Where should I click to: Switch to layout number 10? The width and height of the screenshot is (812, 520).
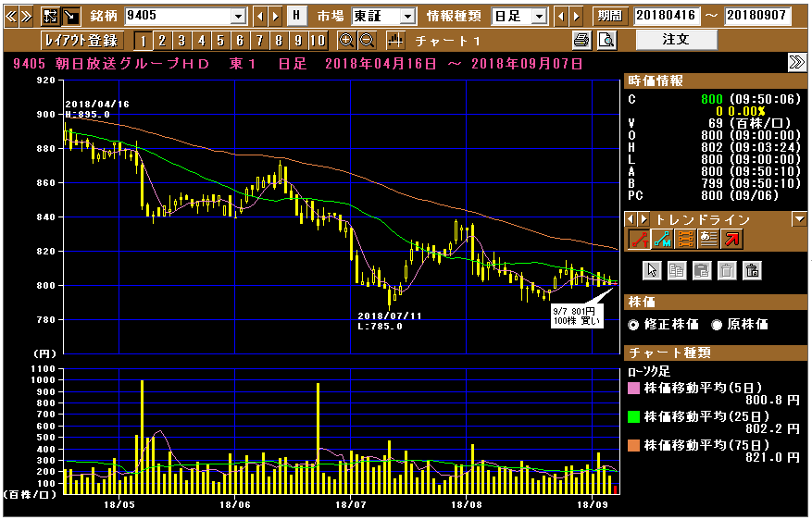(x=318, y=40)
